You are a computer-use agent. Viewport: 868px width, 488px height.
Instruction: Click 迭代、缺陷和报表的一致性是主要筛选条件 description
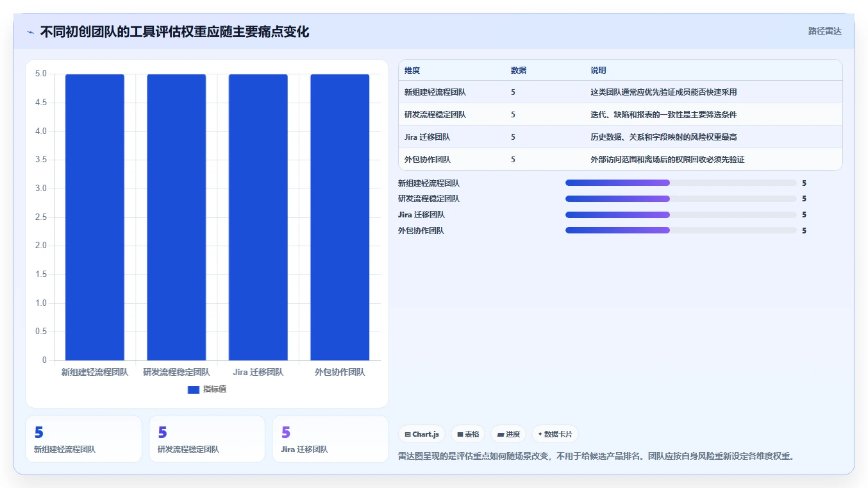point(664,115)
